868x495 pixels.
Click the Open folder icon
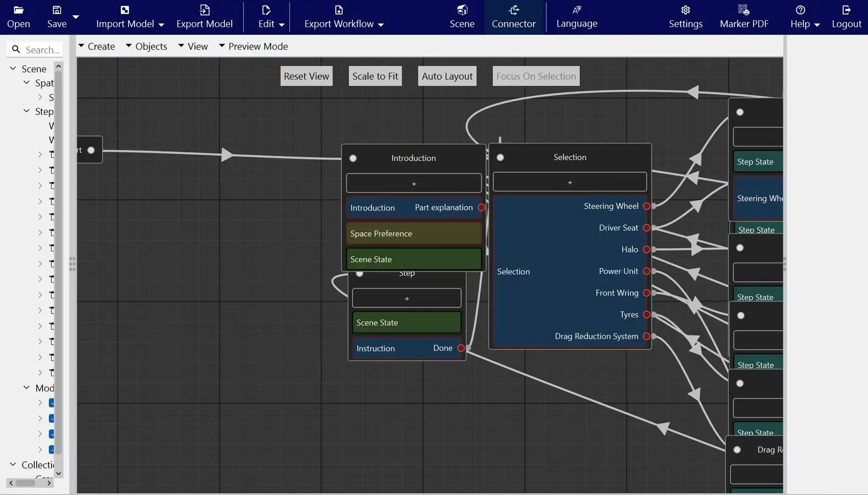coord(18,10)
